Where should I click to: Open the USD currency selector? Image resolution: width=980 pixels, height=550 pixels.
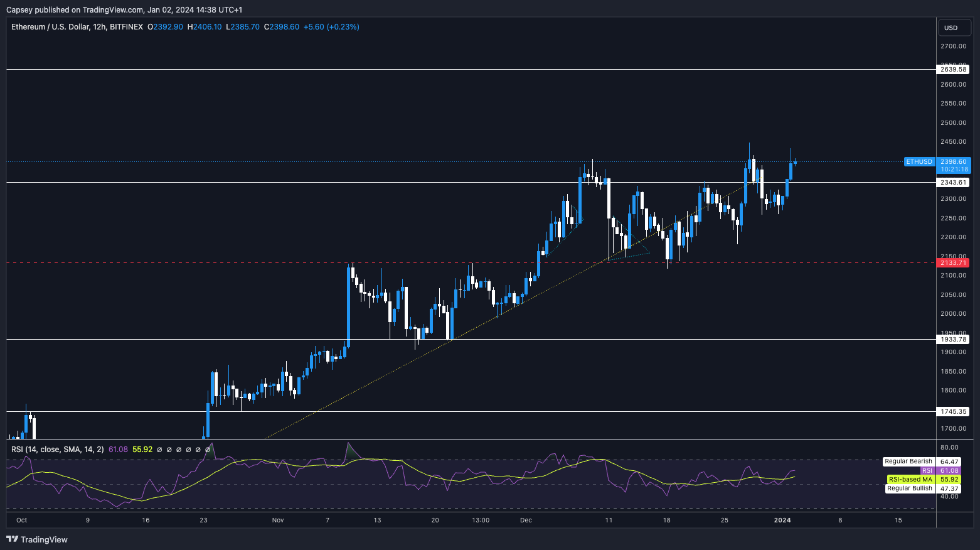(x=954, y=28)
